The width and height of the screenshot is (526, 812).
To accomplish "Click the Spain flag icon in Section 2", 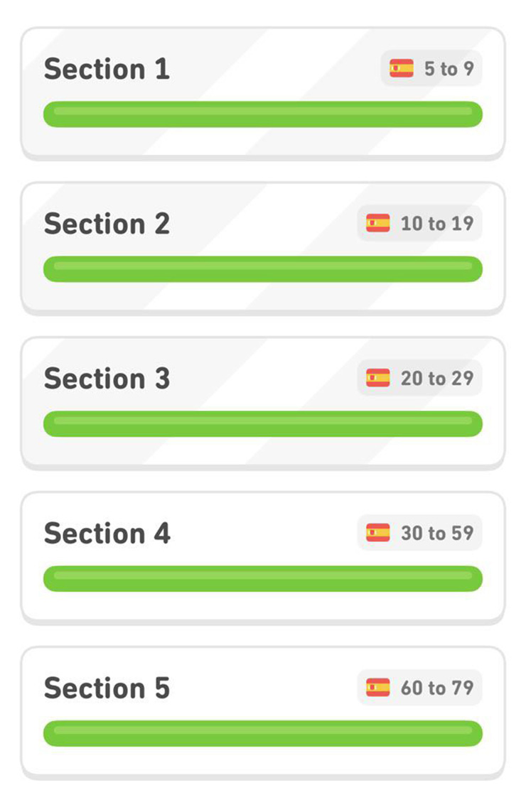I will tap(378, 224).
